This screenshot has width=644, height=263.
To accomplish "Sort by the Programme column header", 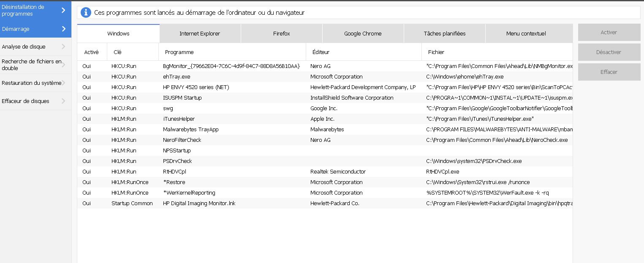I will click(179, 52).
